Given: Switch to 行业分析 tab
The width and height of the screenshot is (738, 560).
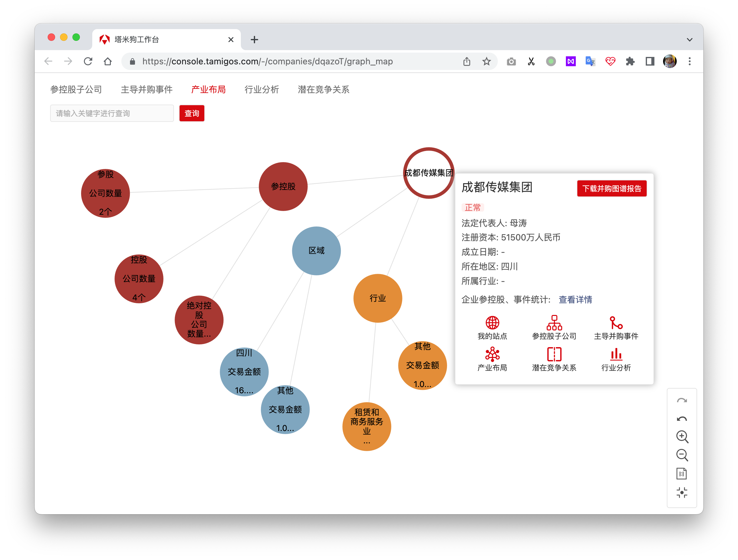Looking at the screenshot, I should tap(262, 89).
